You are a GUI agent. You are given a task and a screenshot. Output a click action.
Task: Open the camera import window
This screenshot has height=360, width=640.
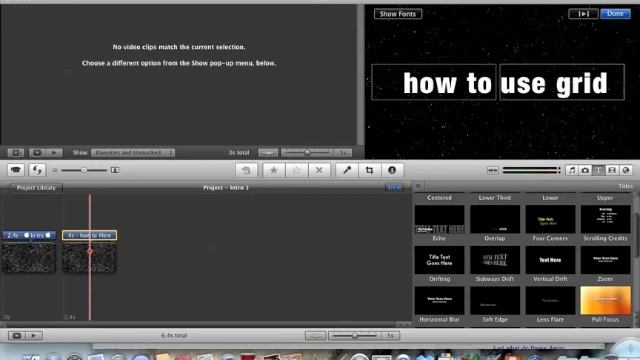pyautogui.click(x=16, y=170)
